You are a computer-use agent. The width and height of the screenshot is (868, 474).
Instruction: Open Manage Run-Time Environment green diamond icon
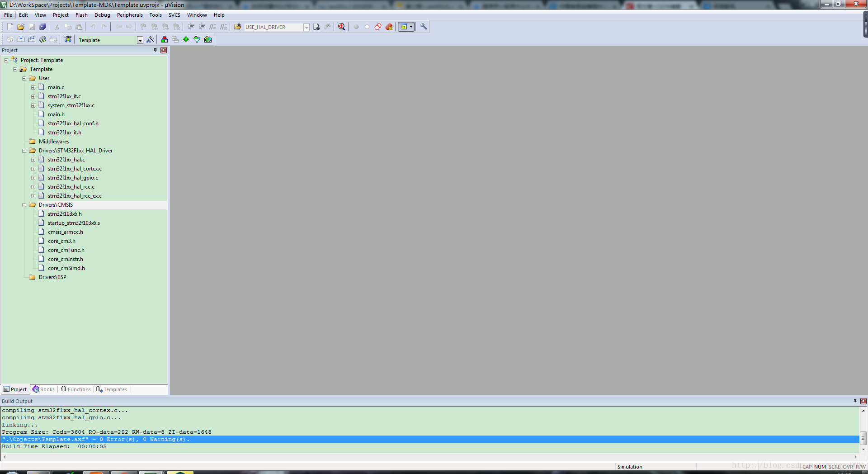[x=186, y=39]
